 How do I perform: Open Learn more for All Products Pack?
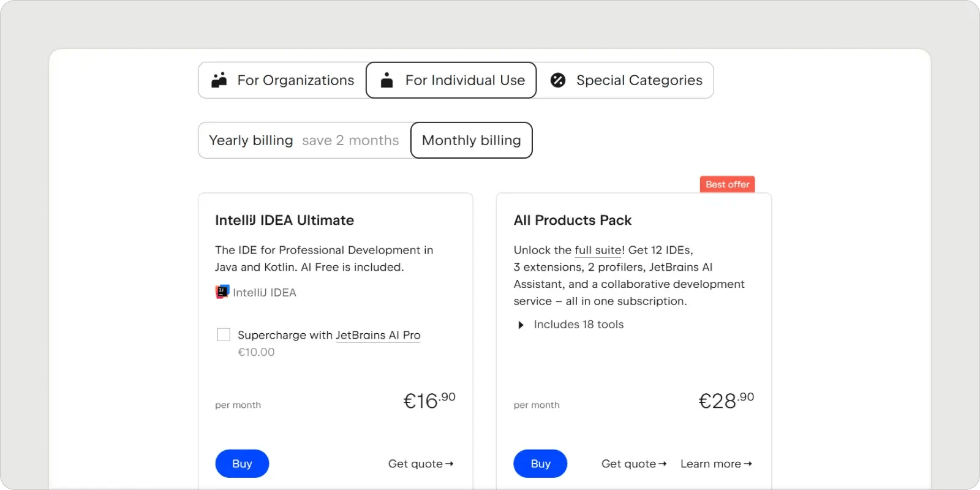tap(716, 464)
